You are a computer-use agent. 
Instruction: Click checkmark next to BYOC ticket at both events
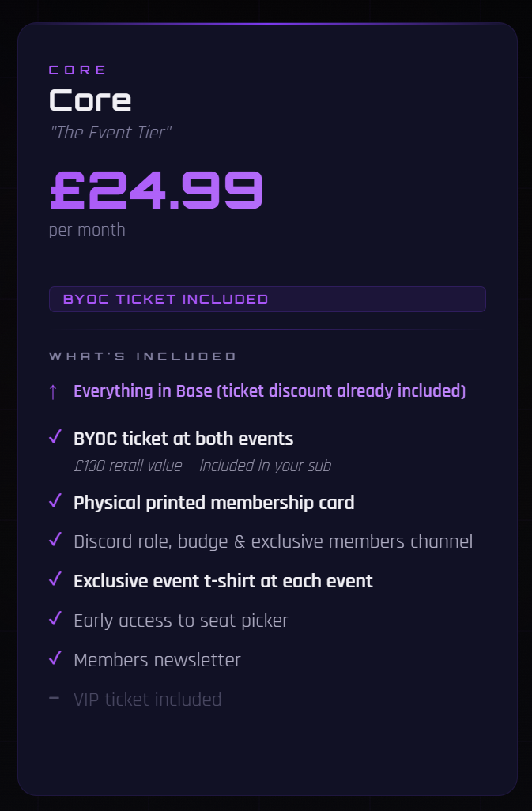55,436
